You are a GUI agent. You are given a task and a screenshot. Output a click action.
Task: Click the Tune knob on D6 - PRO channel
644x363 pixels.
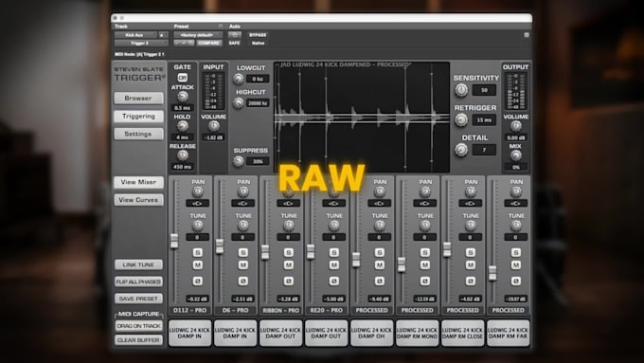tap(243, 225)
